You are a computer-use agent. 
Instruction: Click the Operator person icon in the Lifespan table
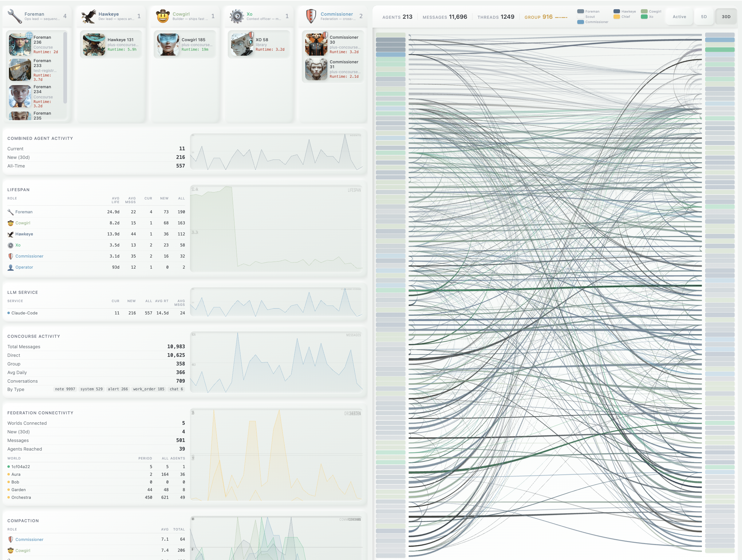click(x=10, y=267)
